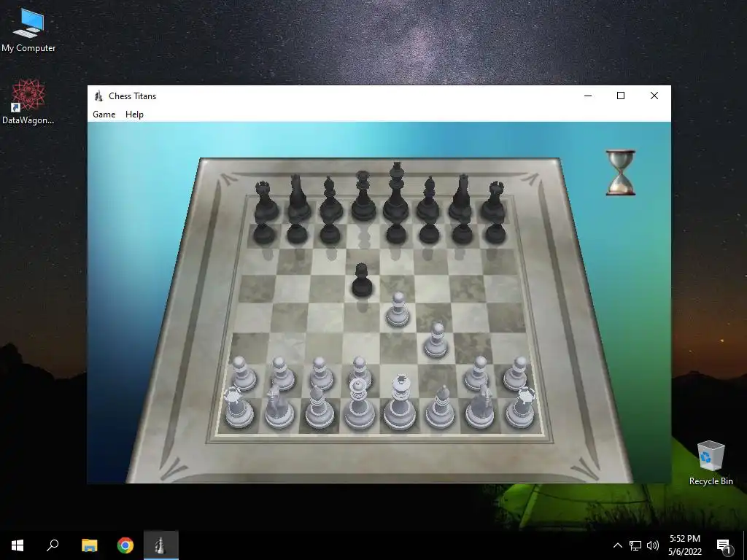Select the white a-pawn

point(244,374)
